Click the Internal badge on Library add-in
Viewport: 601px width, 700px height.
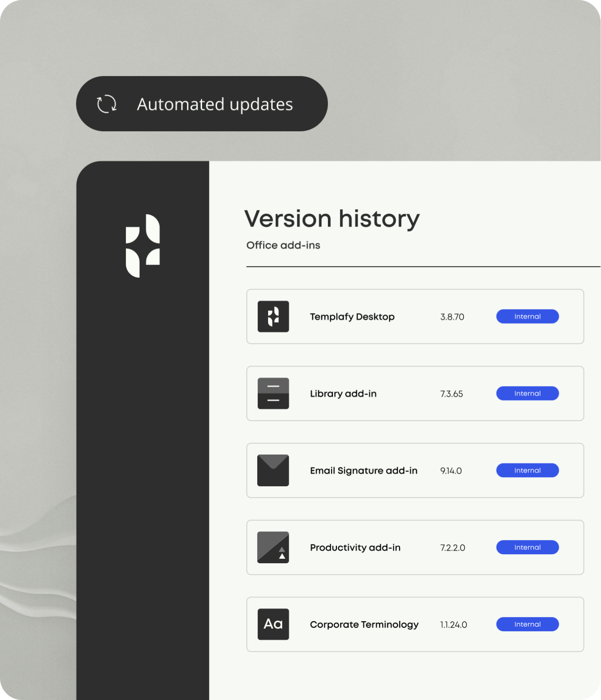pos(527,393)
